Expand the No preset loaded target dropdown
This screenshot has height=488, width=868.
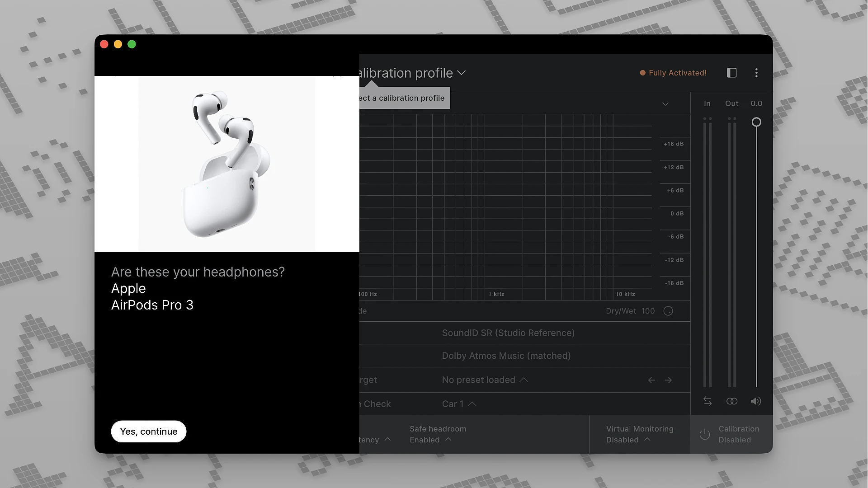coord(485,380)
